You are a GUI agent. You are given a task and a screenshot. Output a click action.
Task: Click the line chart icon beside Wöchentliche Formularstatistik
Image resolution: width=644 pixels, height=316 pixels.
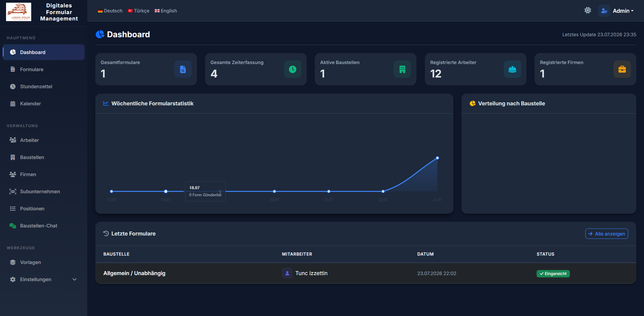[x=106, y=103]
